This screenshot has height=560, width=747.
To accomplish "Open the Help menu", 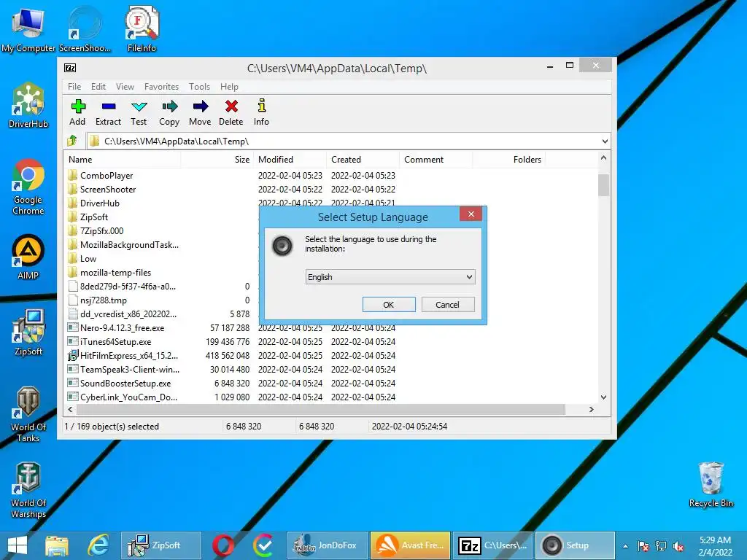I will click(229, 87).
